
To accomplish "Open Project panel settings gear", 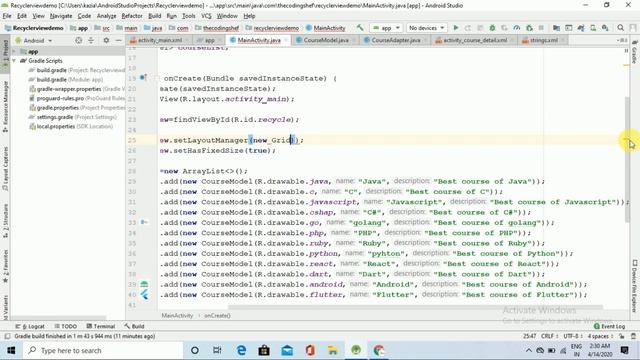I will (106, 40).
